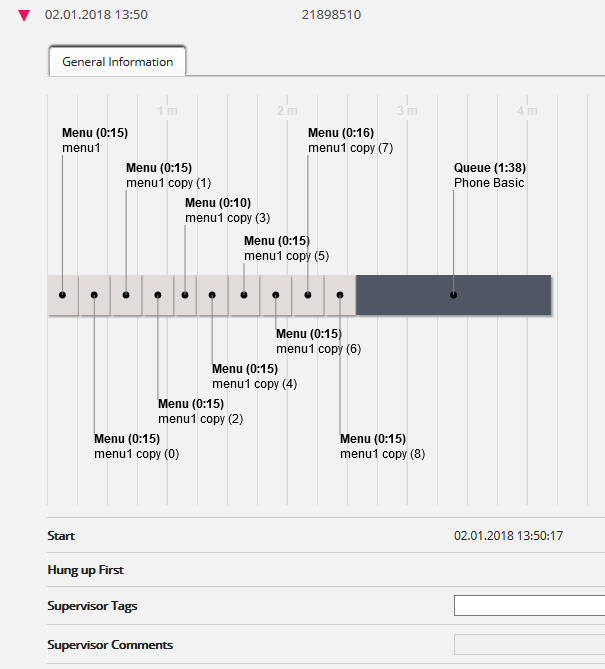605x669 pixels.
Task: Select the menu1 segment on timeline
Action: tap(62, 295)
